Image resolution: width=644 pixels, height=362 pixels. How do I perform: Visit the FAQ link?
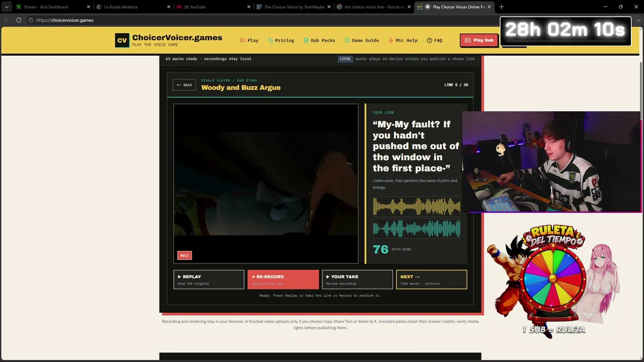click(x=435, y=40)
